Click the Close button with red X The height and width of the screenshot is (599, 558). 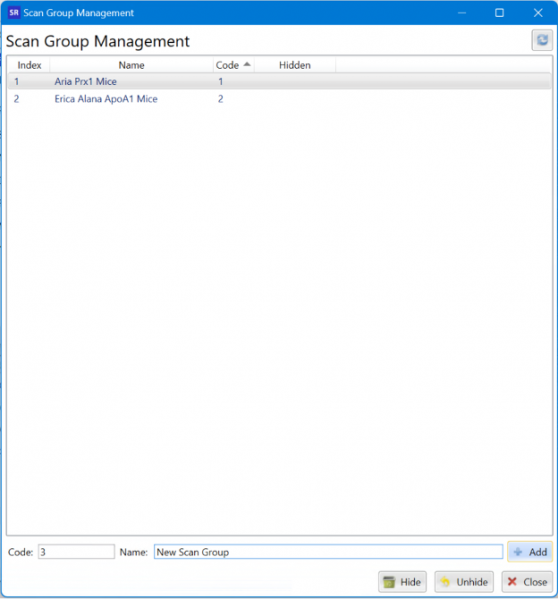[527, 582]
